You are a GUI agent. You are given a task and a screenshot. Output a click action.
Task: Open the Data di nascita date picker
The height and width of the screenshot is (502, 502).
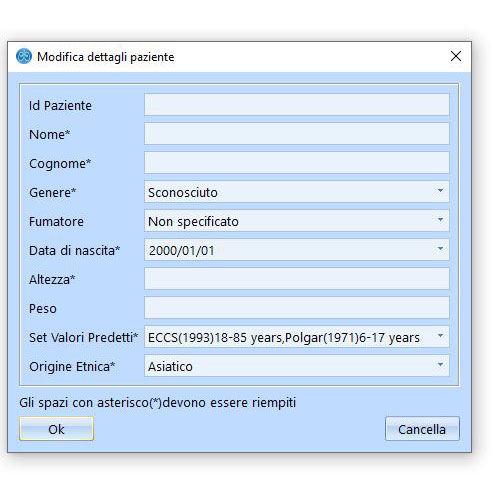[x=297, y=250]
